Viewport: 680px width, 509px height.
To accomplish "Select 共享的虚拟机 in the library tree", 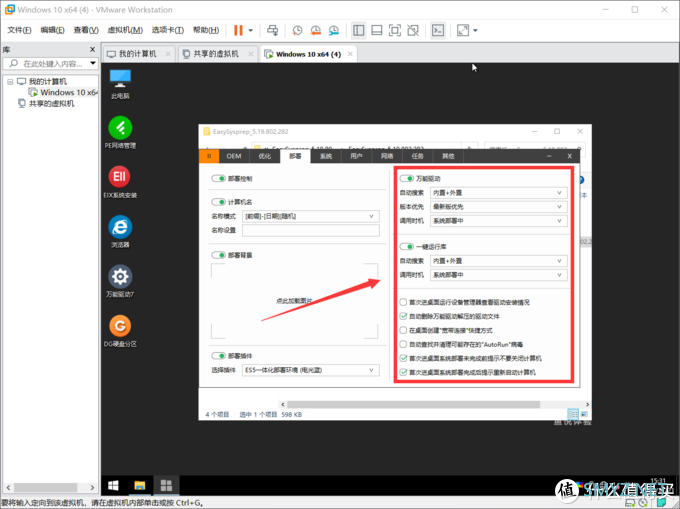I will 46,104.
